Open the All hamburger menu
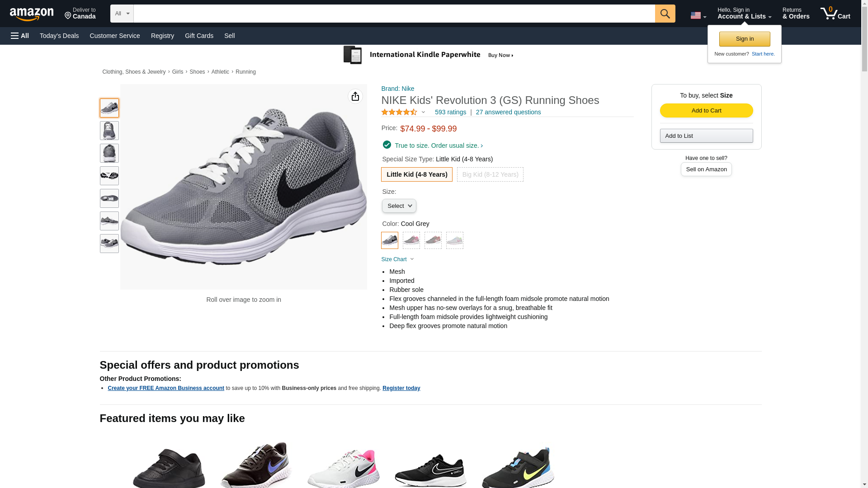This screenshot has height=488, width=868. point(20,36)
